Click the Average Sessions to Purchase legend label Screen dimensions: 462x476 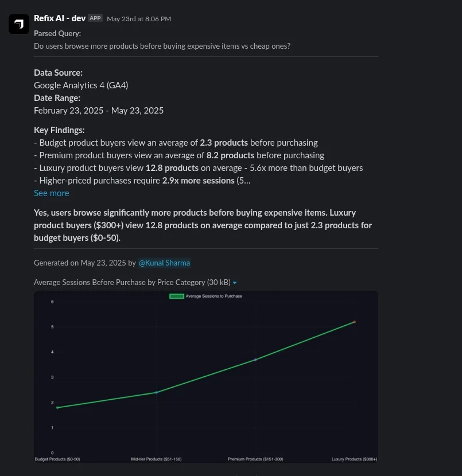(214, 296)
